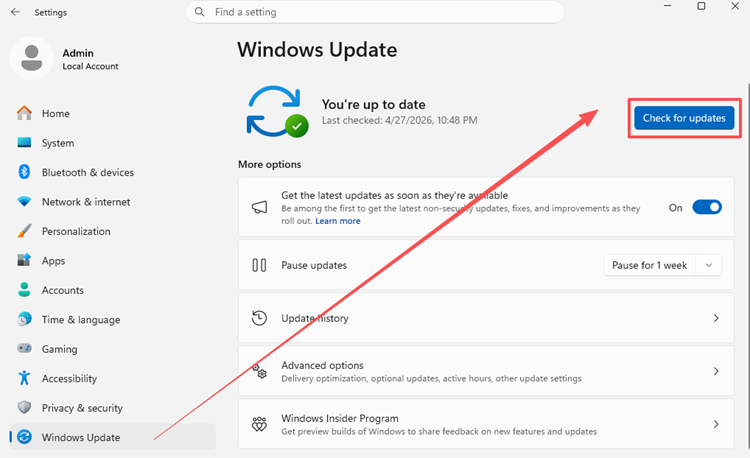Click the System monitor icon

point(24,142)
